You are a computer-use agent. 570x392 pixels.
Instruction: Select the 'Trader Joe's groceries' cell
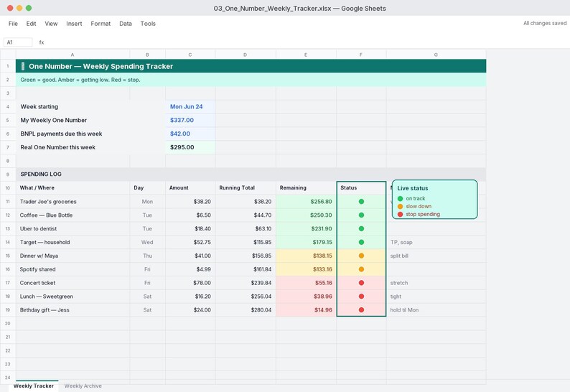(73, 202)
